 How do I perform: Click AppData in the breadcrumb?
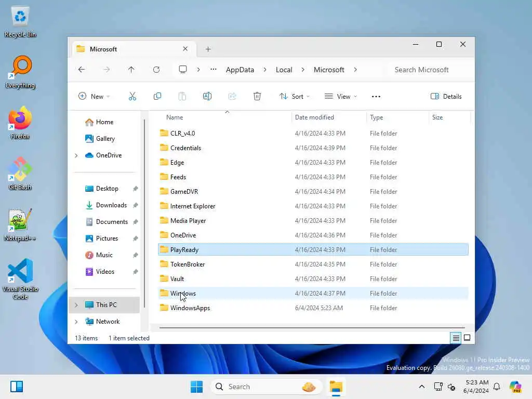240,70
